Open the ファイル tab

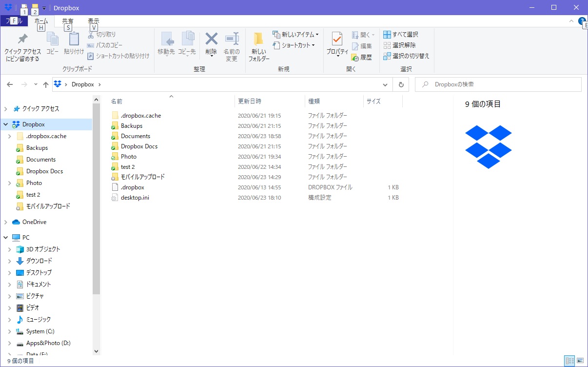[14, 21]
